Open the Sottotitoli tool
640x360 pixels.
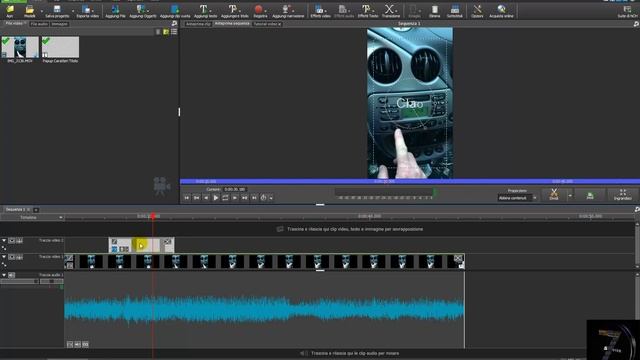[454, 11]
